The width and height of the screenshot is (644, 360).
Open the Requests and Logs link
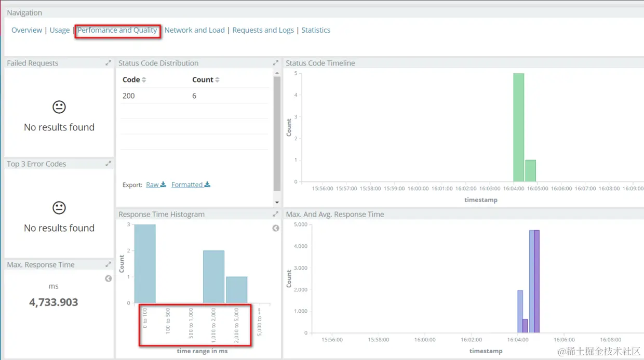coord(263,30)
